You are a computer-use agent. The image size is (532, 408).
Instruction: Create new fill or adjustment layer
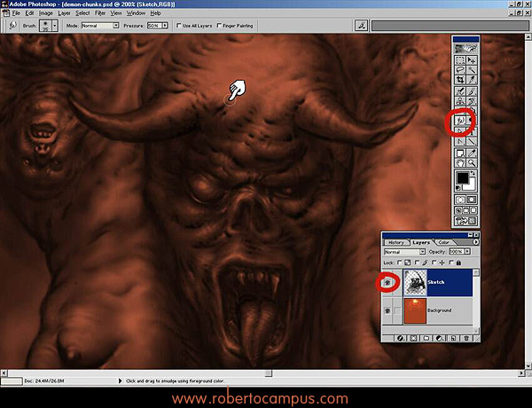coord(439,339)
